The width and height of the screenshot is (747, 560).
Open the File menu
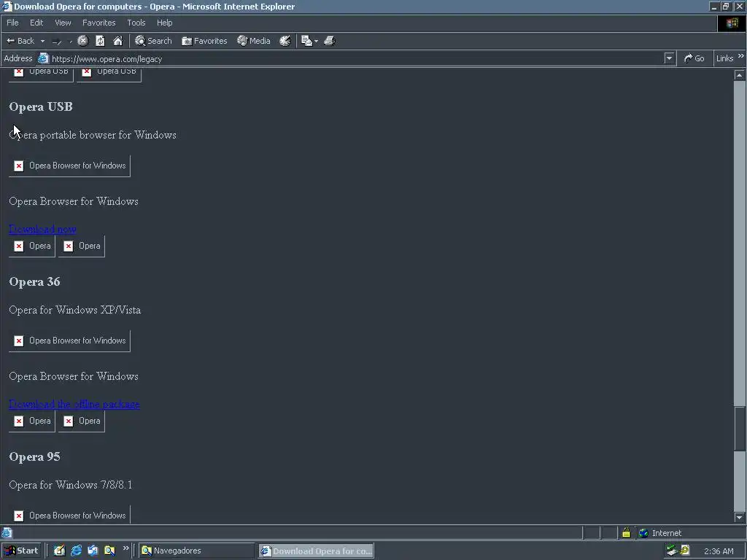[x=12, y=23]
